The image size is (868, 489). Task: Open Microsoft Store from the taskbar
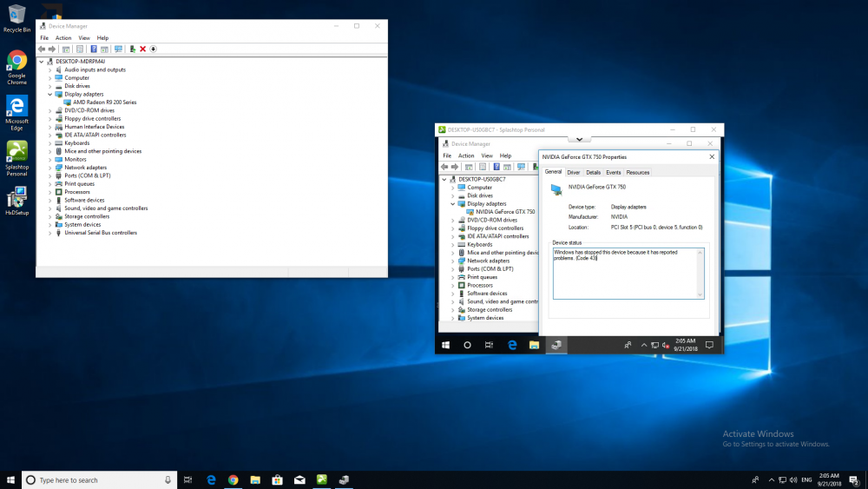[x=278, y=480]
